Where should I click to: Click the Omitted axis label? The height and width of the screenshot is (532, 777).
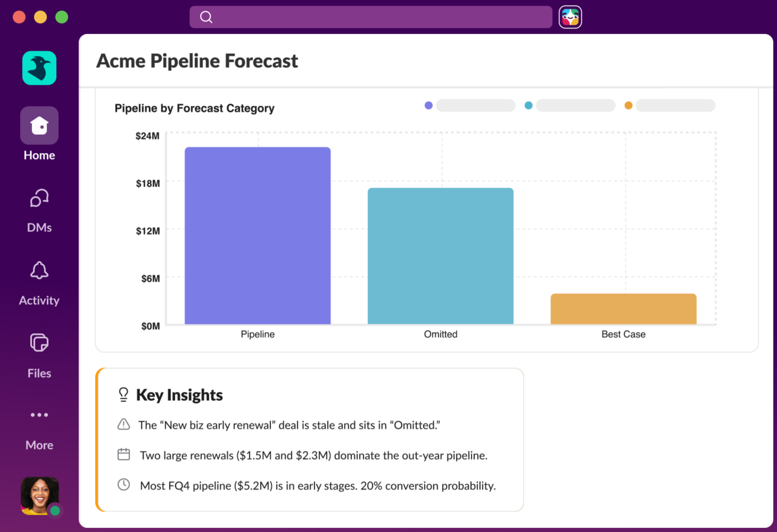(x=441, y=334)
